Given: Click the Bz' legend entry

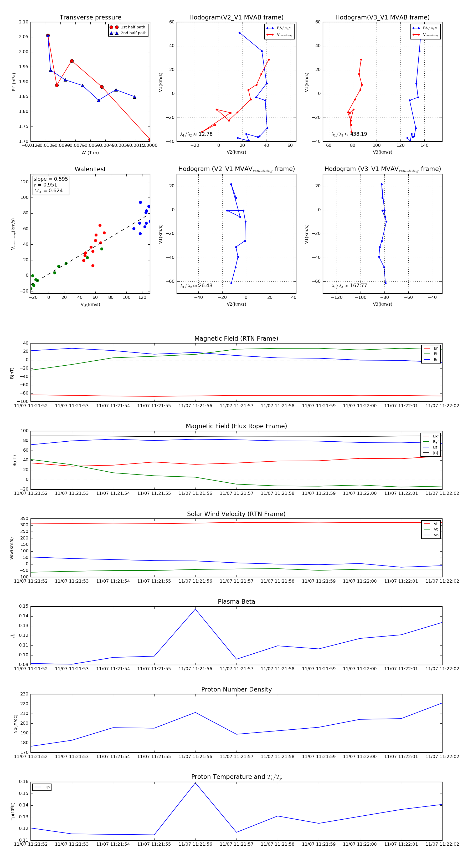Looking at the screenshot, I should click(431, 447).
